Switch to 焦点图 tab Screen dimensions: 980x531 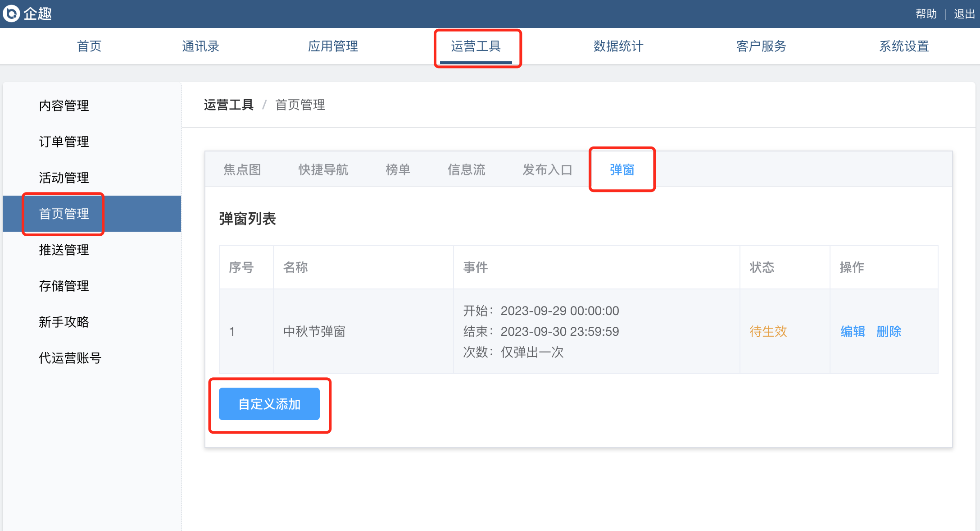[x=242, y=169]
